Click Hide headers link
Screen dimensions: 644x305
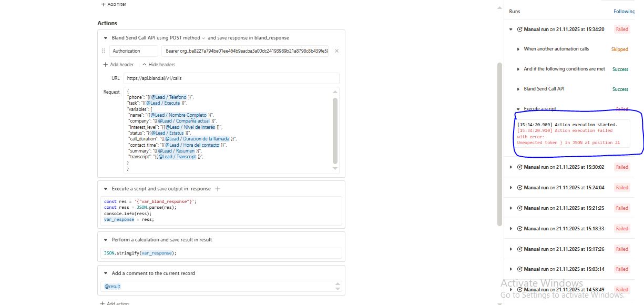[x=158, y=65]
